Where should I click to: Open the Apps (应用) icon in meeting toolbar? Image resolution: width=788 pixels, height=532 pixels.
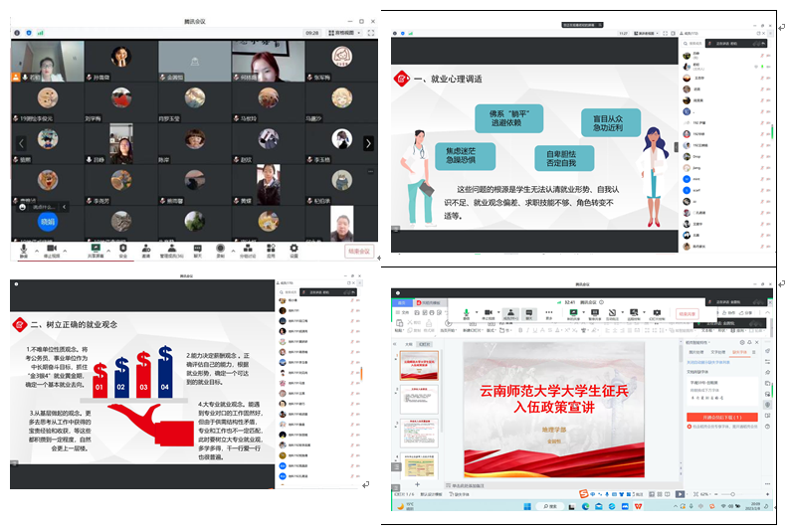coord(271,250)
